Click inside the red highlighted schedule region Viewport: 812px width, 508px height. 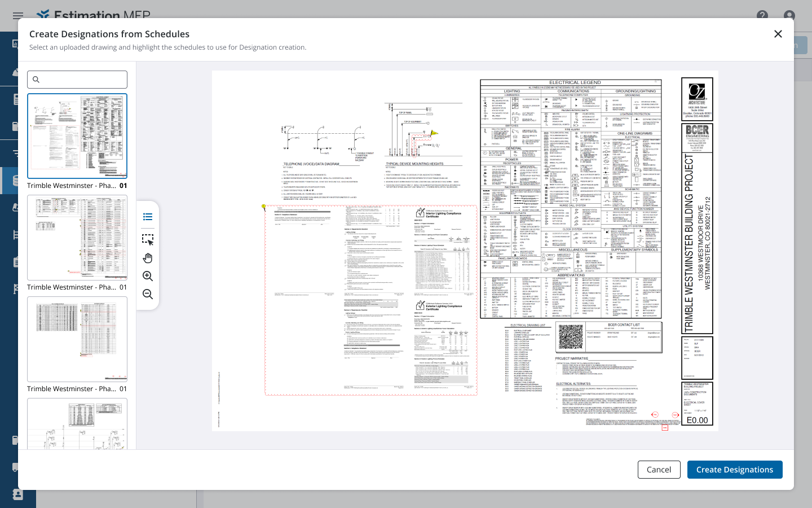[x=371, y=300]
